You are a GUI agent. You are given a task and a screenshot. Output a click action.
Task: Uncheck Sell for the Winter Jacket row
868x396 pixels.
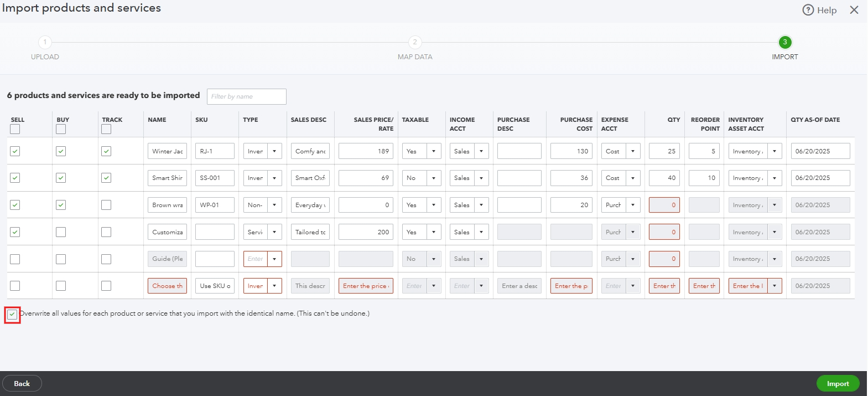[x=15, y=151]
